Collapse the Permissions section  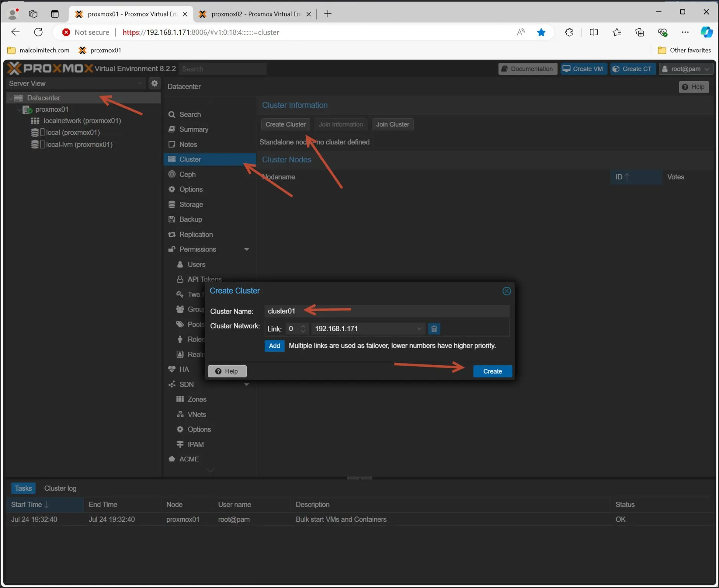point(247,249)
